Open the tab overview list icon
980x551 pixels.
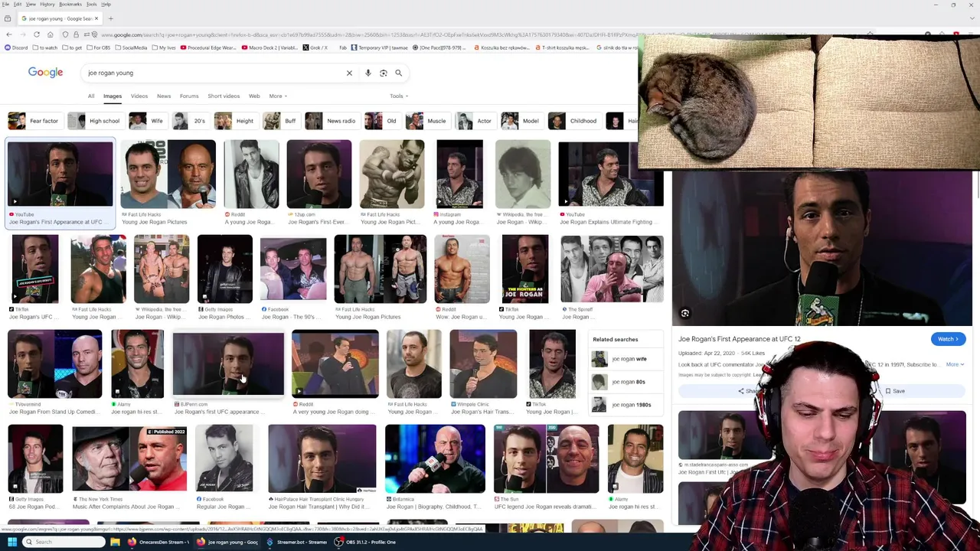tap(8, 18)
